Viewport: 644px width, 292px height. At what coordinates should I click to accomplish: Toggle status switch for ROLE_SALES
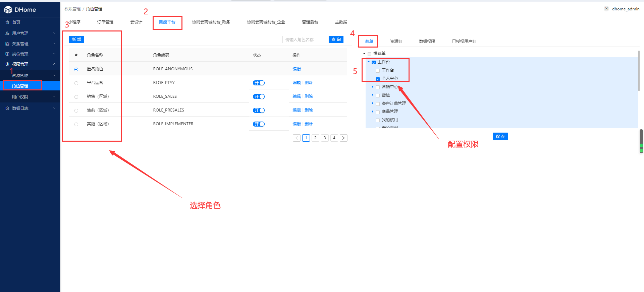click(259, 97)
